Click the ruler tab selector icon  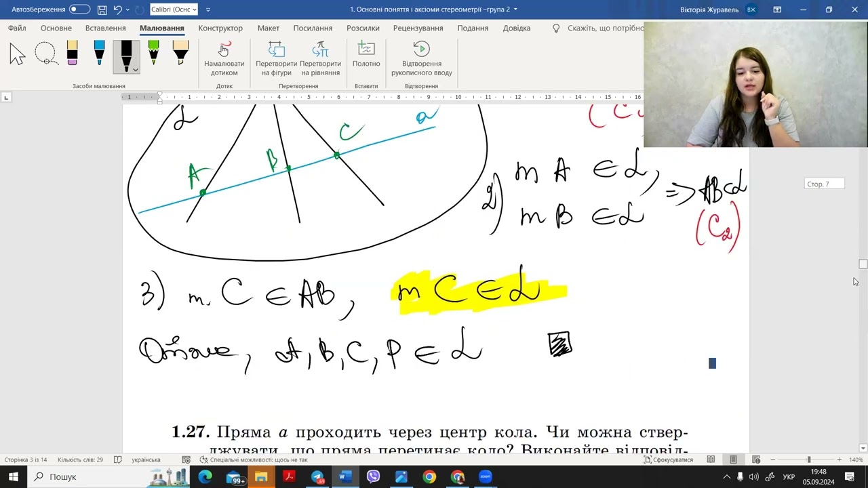tap(6, 98)
